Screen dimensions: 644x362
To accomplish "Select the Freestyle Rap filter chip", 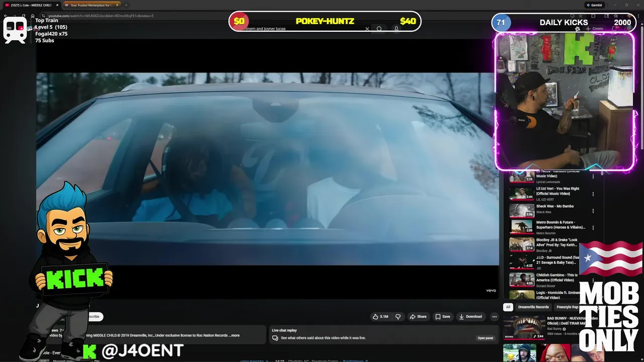I will pos(567,307).
